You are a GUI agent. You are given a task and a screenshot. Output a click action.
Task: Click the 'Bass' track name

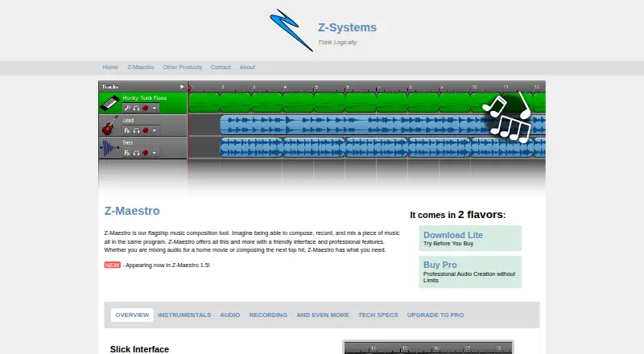click(x=128, y=142)
